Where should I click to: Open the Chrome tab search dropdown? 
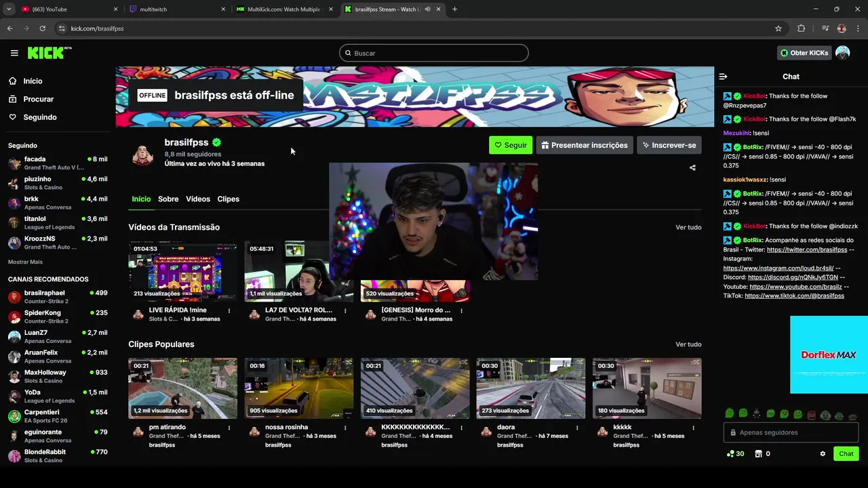tap(9, 9)
